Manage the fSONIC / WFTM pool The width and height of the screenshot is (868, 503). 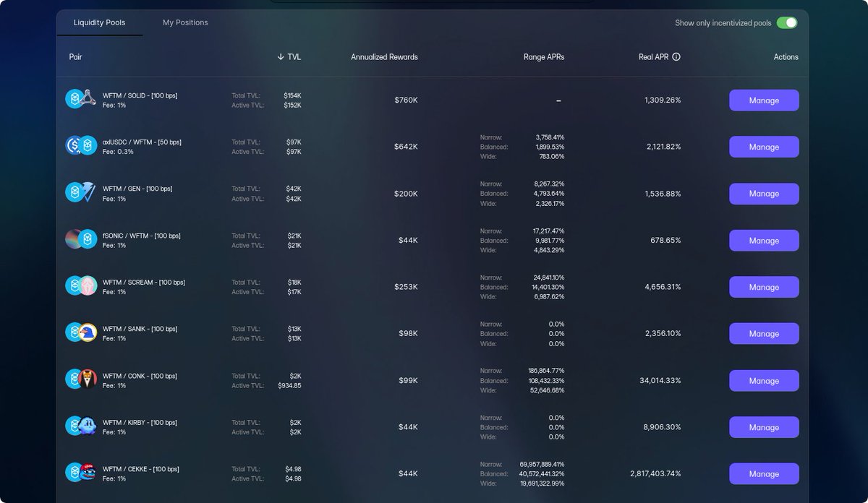click(764, 241)
